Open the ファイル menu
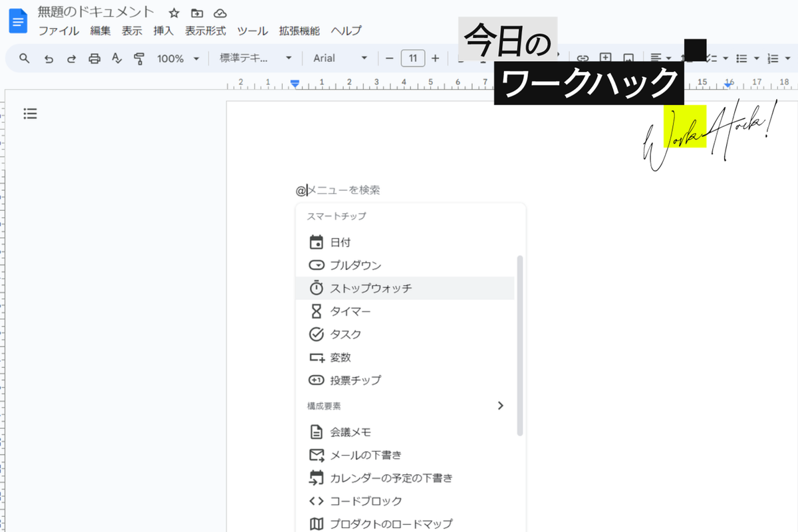This screenshot has width=798, height=532. click(59, 31)
